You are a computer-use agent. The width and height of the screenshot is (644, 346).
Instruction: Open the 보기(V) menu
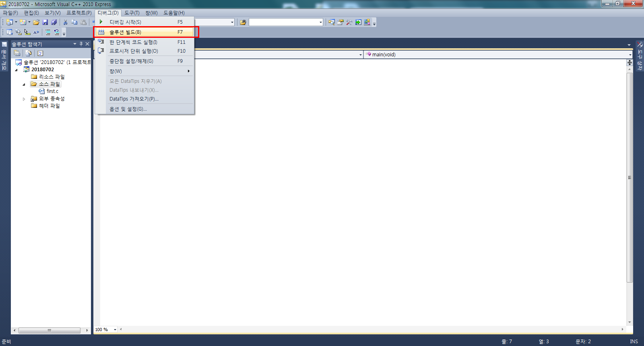tap(53, 13)
